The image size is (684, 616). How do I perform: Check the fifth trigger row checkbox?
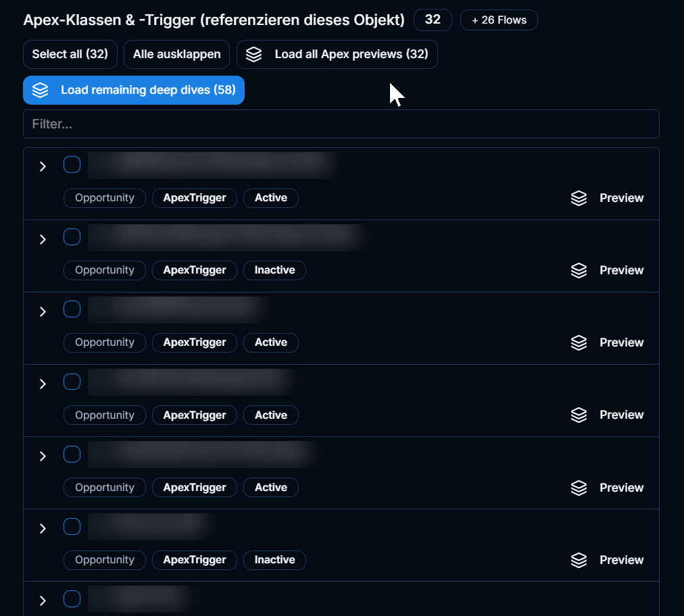click(72, 455)
